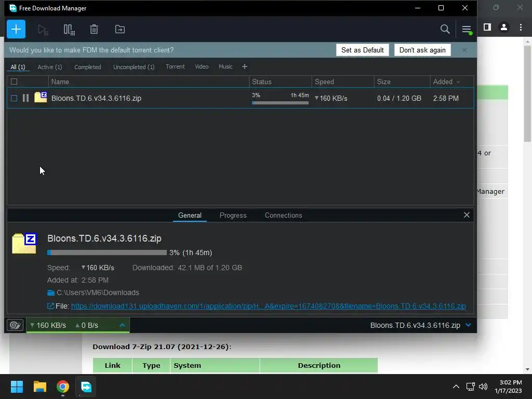
Task: Click the 2:58 PM added time cell
Action: (x=445, y=98)
